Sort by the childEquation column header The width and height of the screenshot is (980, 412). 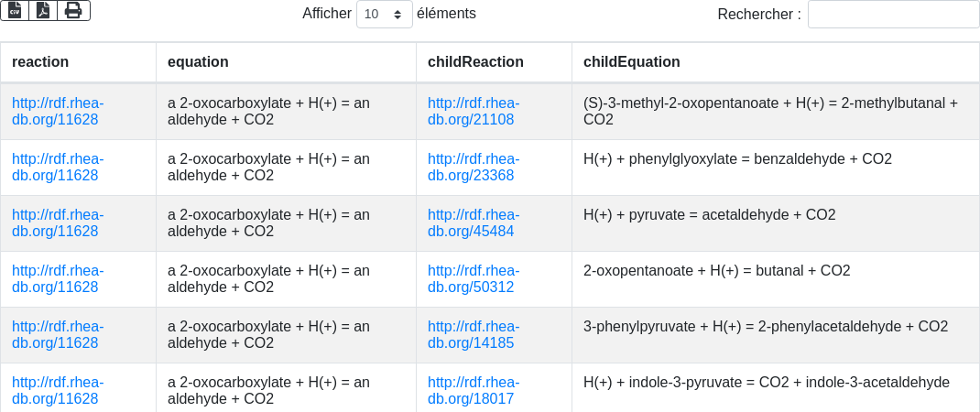[x=632, y=62]
